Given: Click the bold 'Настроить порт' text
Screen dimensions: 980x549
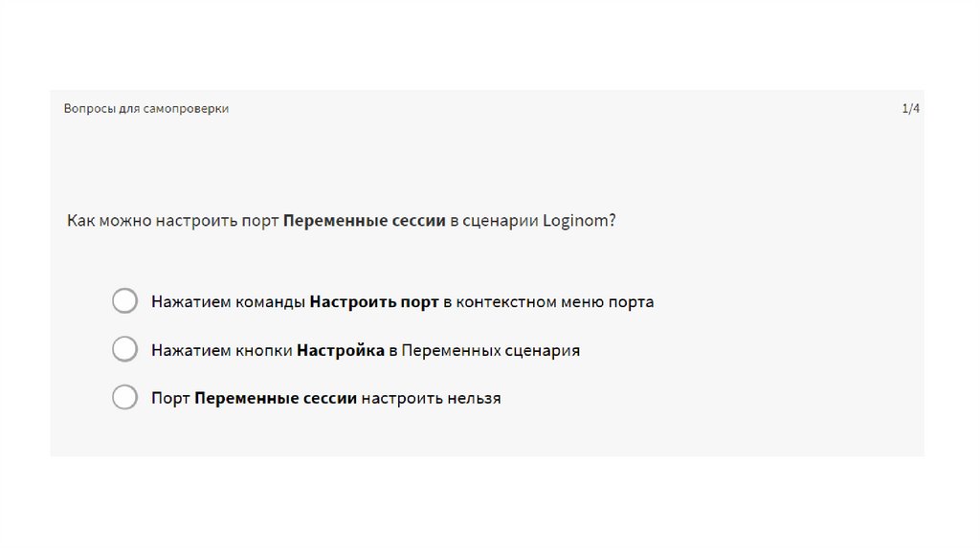Looking at the screenshot, I should click(x=374, y=302).
